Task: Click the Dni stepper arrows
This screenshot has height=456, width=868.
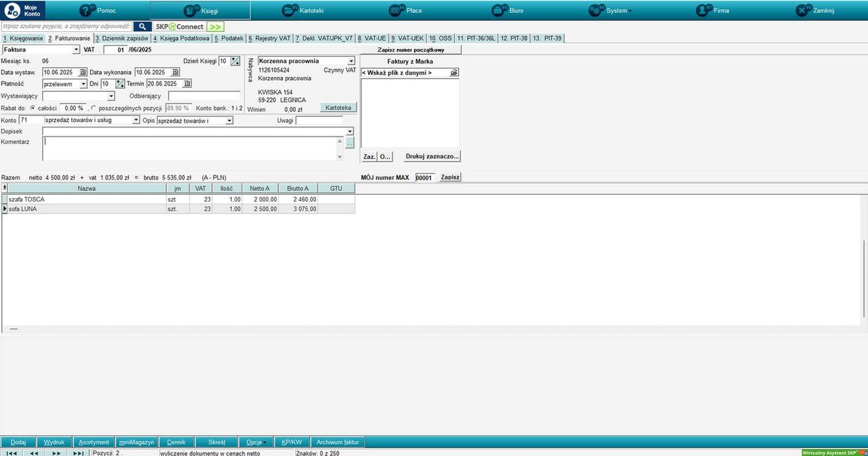Action: click(120, 83)
